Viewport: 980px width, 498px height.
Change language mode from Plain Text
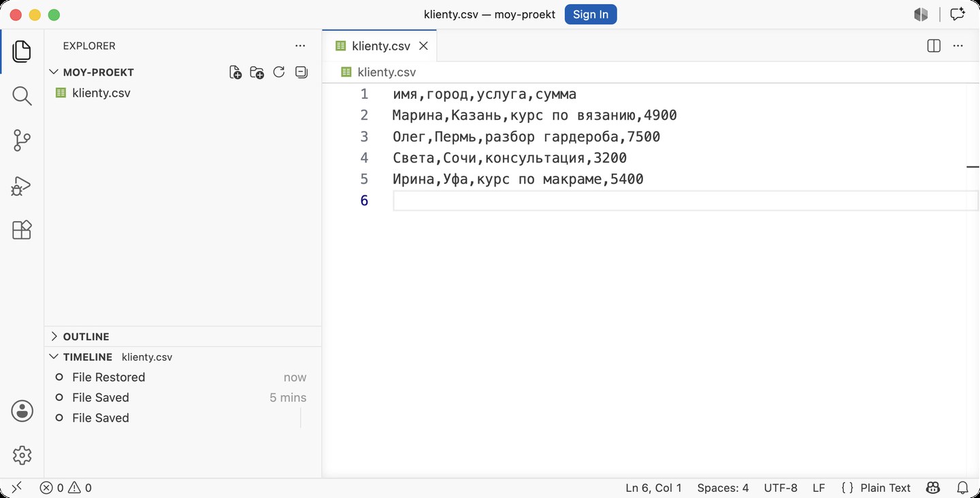point(885,488)
